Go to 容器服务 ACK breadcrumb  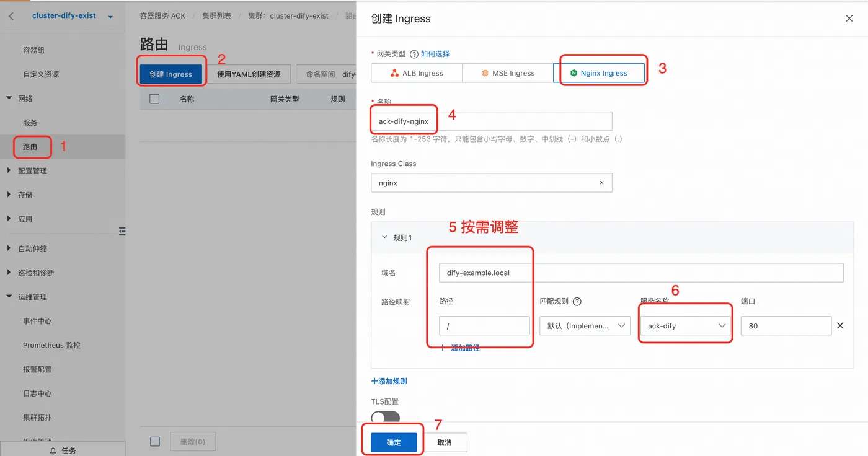click(162, 16)
